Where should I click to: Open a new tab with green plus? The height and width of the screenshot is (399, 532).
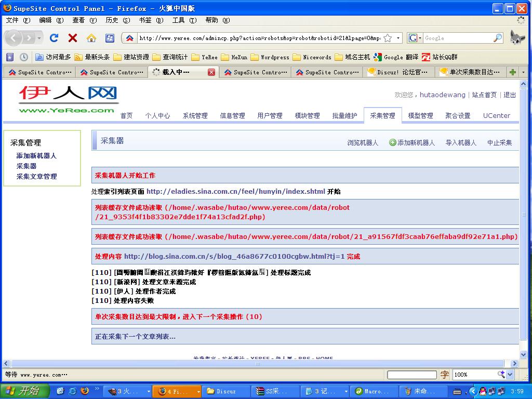[x=513, y=72]
